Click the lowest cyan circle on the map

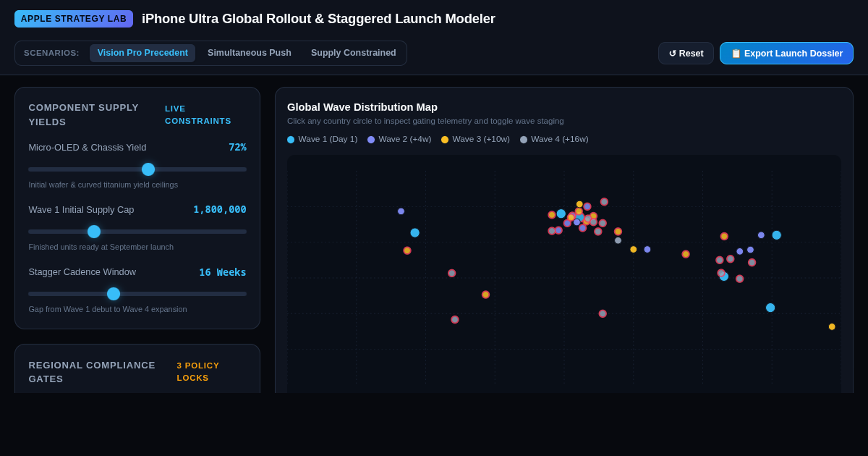click(x=770, y=308)
